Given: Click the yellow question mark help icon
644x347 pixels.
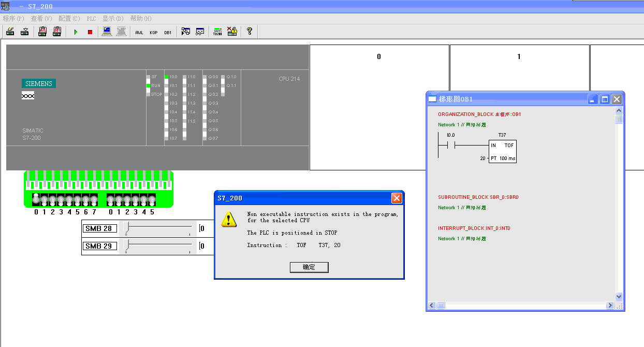Looking at the screenshot, I should (x=249, y=32).
